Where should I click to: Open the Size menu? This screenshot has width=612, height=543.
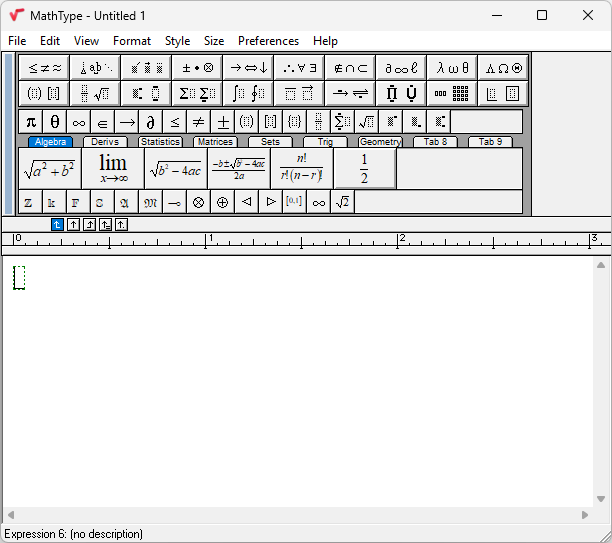click(x=214, y=41)
